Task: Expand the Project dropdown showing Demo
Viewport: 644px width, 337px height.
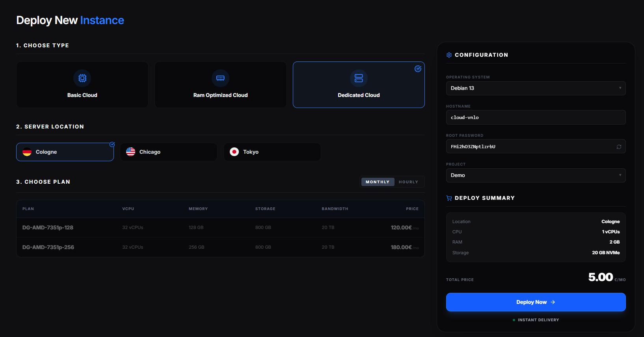Action: (x=535, y=175)
